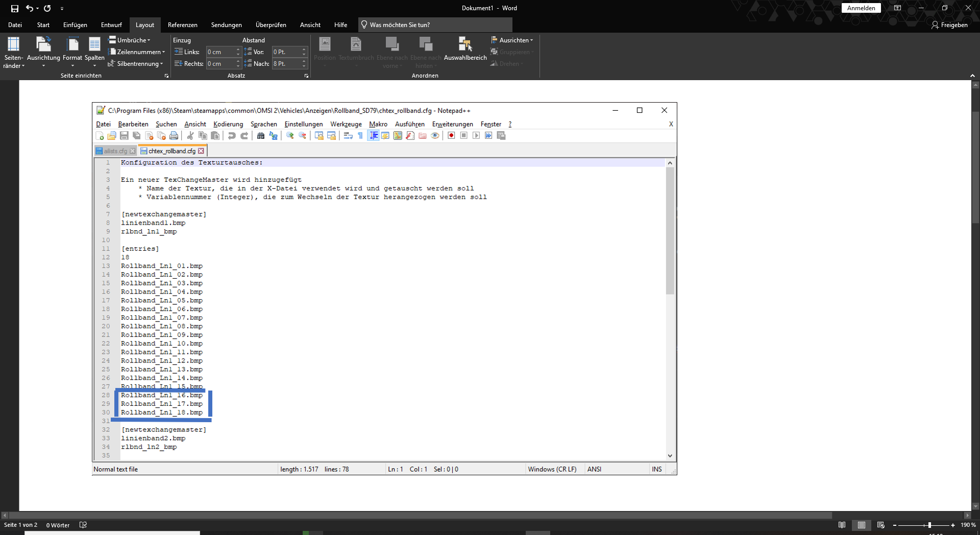This screenshot has width=980, height=535.
Task: Select the Drucklayout print layout view
Action: (862, 525)
